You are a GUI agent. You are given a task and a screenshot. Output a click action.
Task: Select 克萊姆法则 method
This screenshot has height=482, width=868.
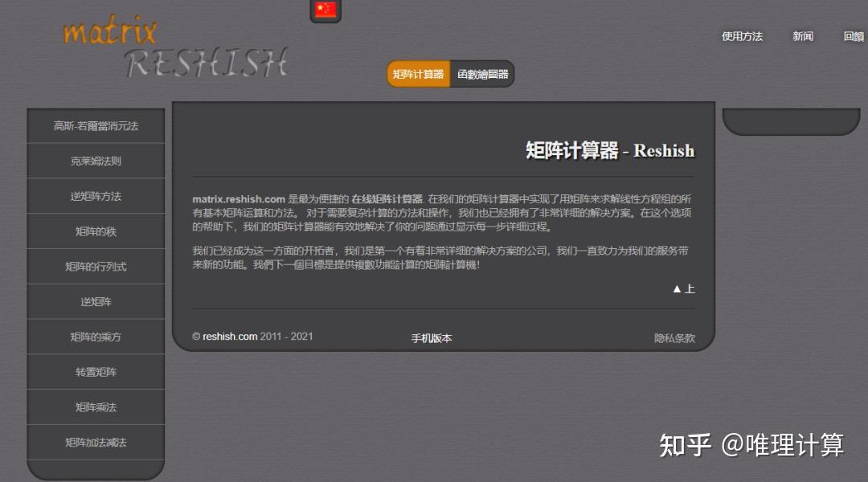pyautogui.click(x=95, y=161)
